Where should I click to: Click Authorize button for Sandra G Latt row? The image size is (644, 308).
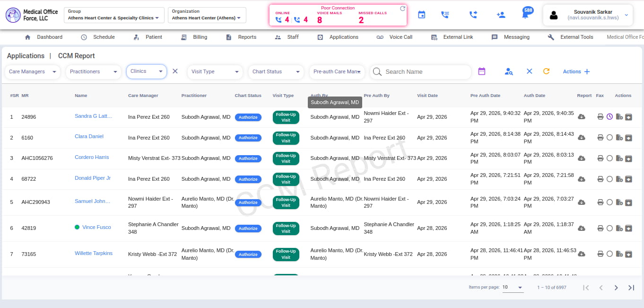(x=248, y=117)
